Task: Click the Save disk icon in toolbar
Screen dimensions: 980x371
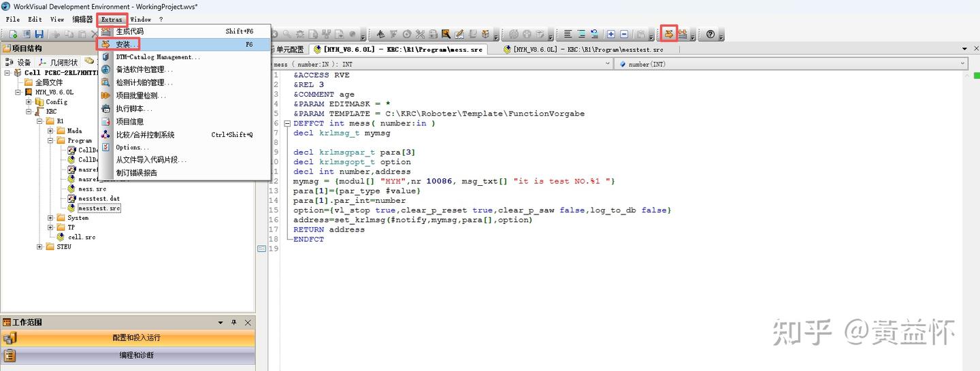Action: [39, 34]
